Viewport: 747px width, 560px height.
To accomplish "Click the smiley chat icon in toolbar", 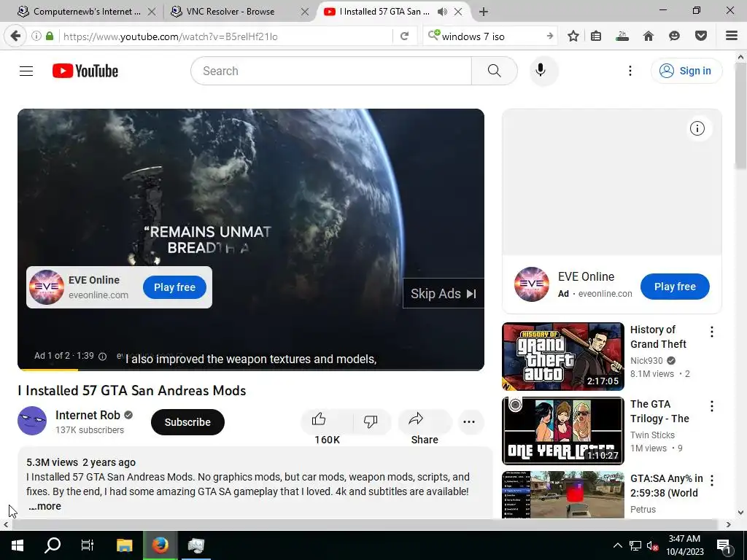I will (x=674, y=36).
